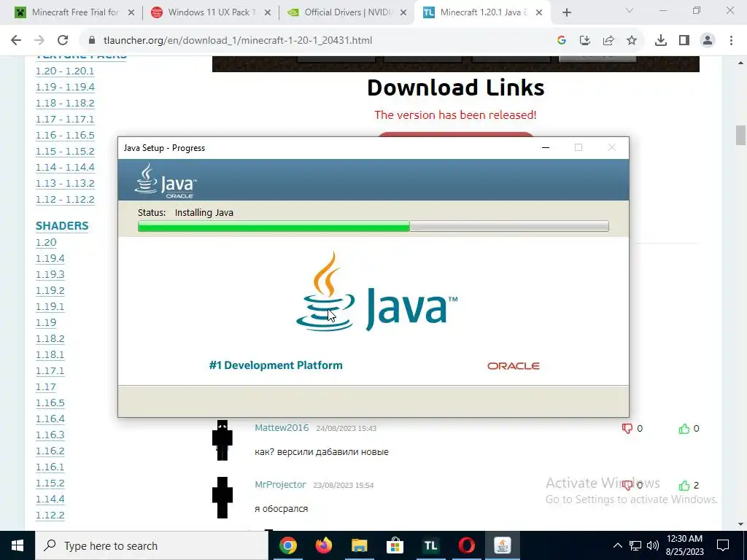Open shaders 1.12.2 link

50,516
